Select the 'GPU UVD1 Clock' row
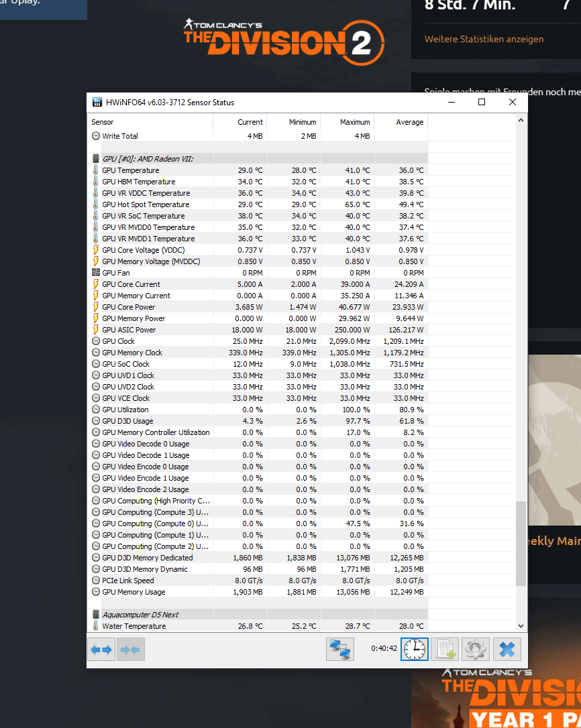Screen dimensions: 581x728 [258, 375]
